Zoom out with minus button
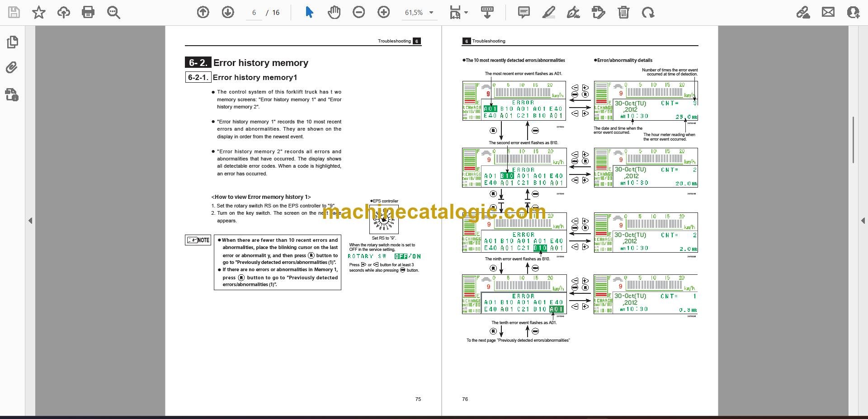The width and height of the screenshot is (868, 419). coord(359,12)
